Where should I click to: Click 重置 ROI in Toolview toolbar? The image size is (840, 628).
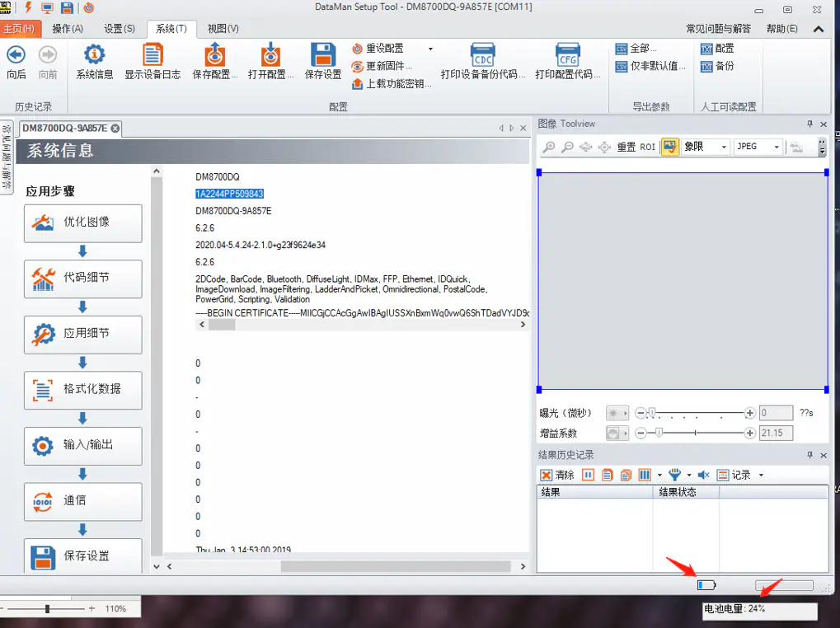coord(636,147)
